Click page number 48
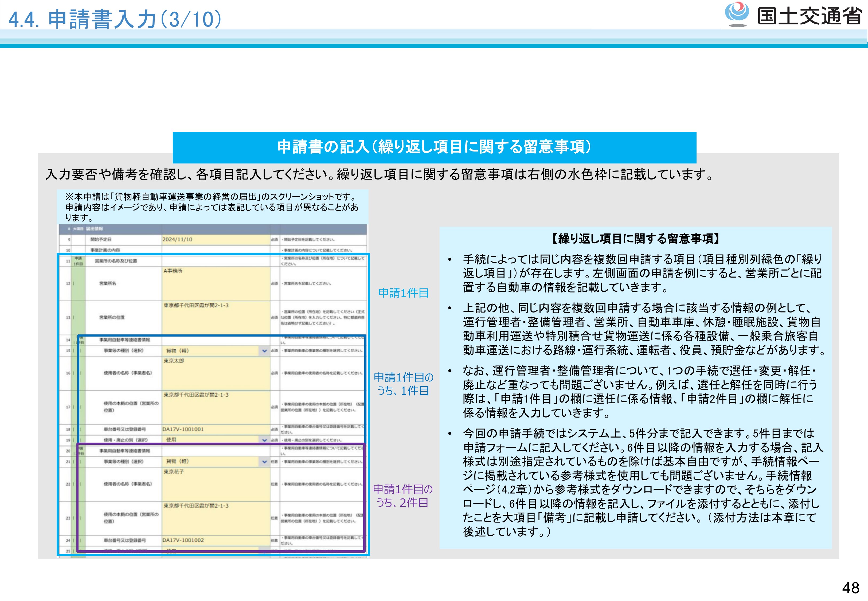Screen dimensions: 868x601 pyautogui.click(x=851, y=588)
